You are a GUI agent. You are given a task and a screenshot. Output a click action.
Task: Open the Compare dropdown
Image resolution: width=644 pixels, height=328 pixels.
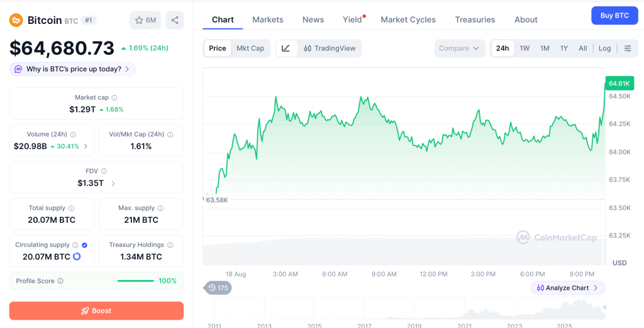click(x=460, y=48)
